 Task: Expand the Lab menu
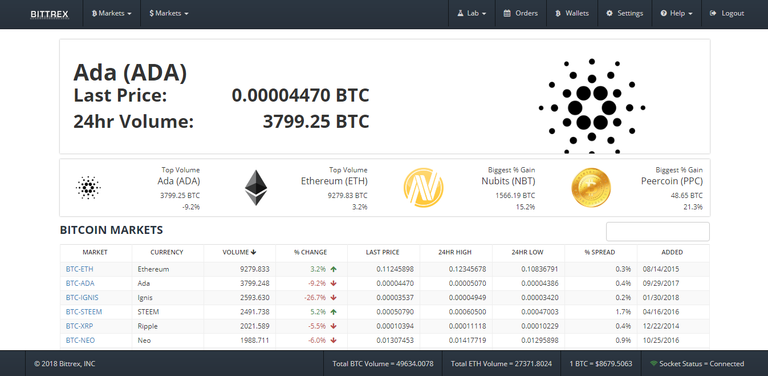point(472,14)
